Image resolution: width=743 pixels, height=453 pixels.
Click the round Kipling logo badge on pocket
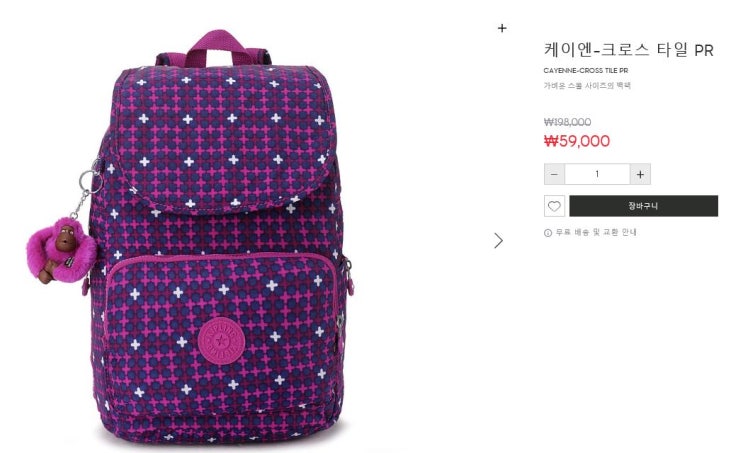click(221, 340)
